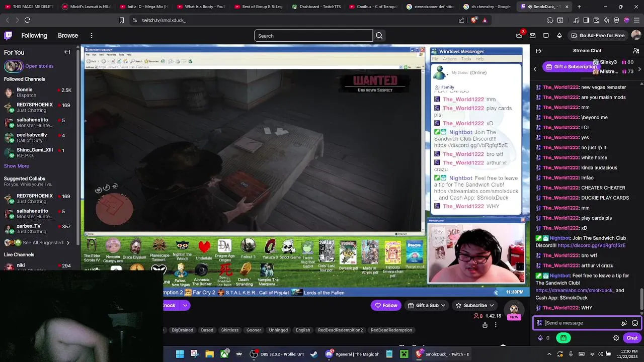Expand the Gift a Sub dropdown

(443, 305)
